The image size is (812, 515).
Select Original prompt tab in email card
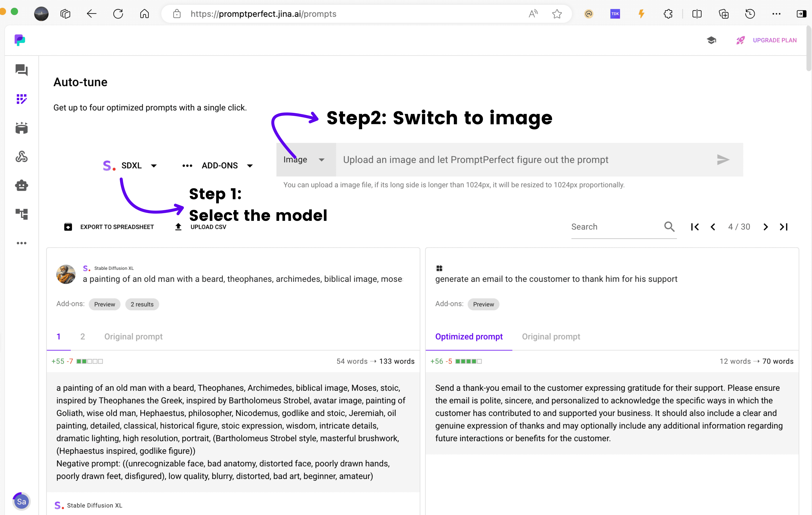(x=551, y=336)
